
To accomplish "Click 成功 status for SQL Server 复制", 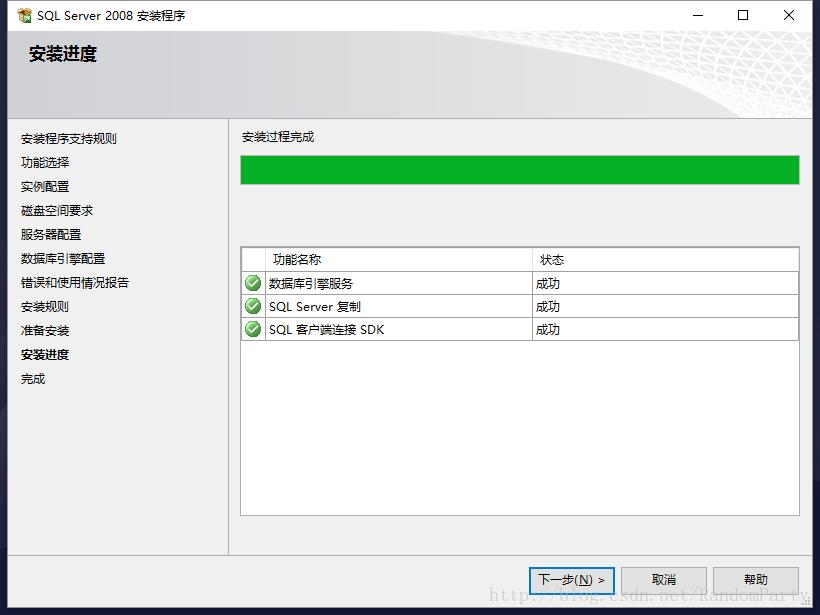I will pos(548,306).
